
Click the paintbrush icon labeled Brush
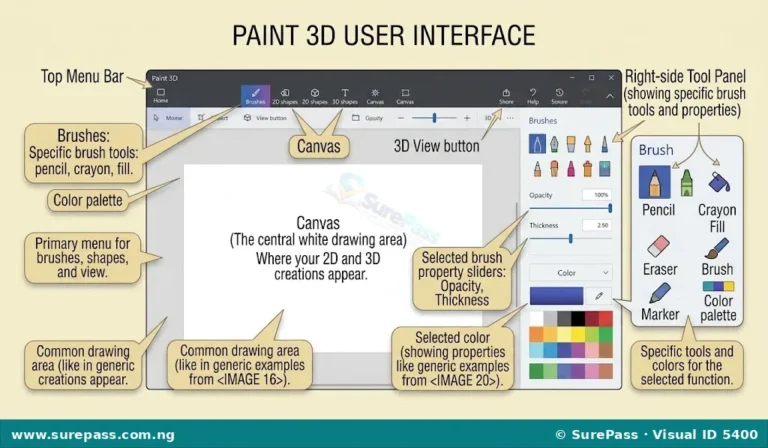coord(717,248)
